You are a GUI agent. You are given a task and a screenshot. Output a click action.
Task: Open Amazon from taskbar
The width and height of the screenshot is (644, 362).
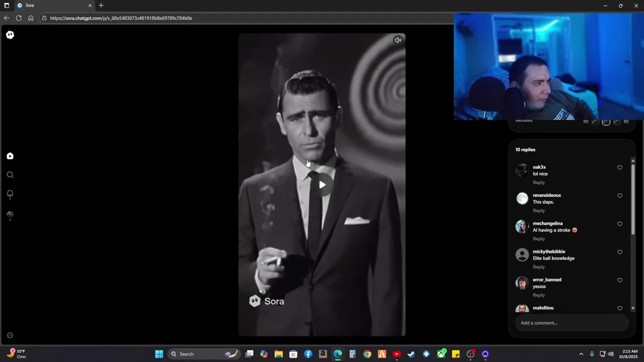click(x=323, y=354)
